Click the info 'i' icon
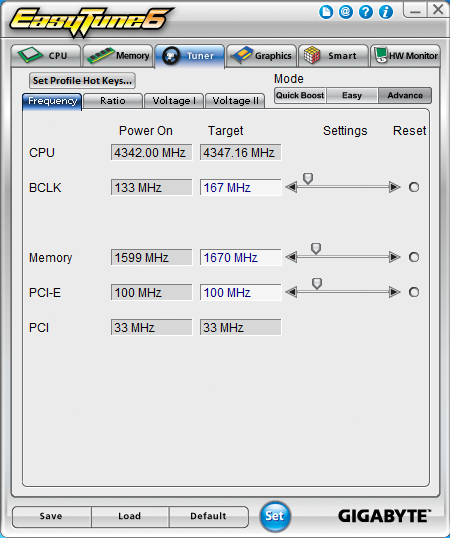Image resolution: width=450 pixels, height=538 pixels. click(386, 12)
